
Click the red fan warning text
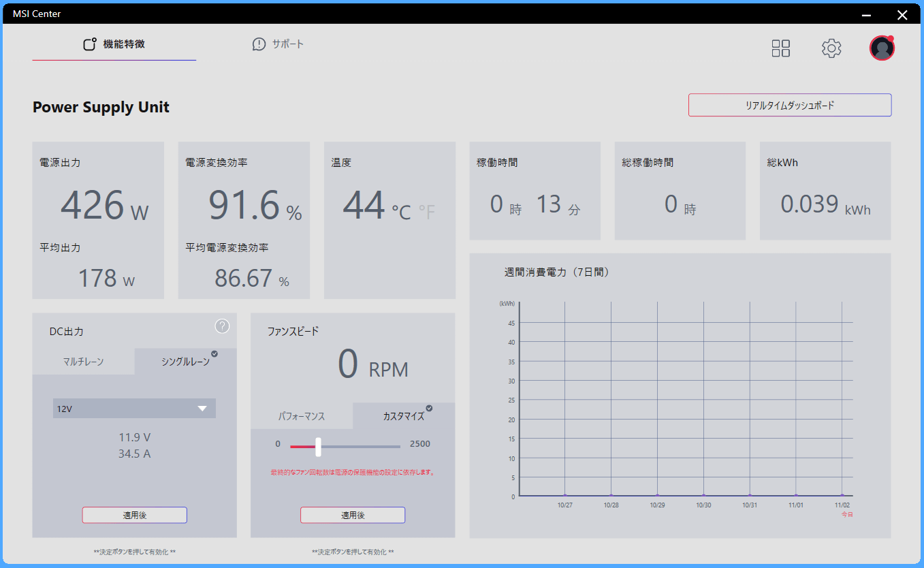[353, 472]
